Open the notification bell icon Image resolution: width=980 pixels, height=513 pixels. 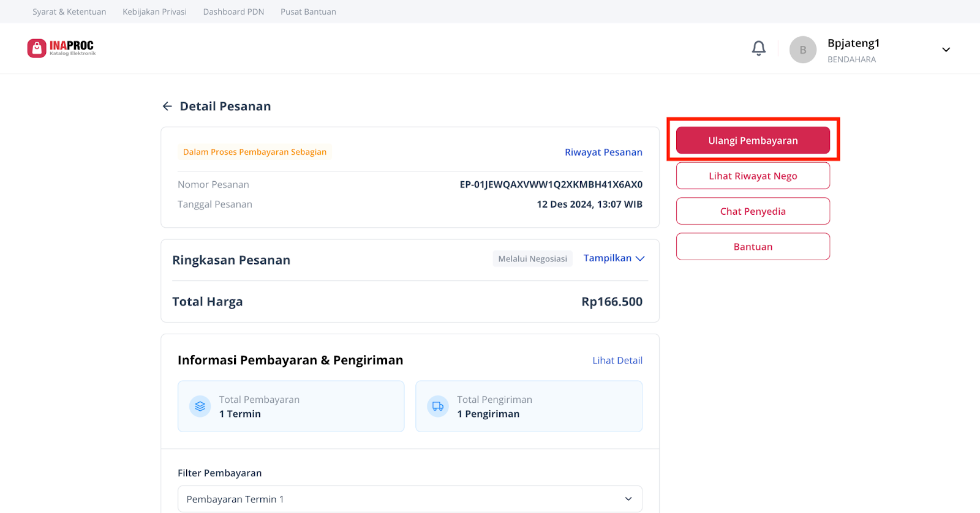(x=758, y=48)
